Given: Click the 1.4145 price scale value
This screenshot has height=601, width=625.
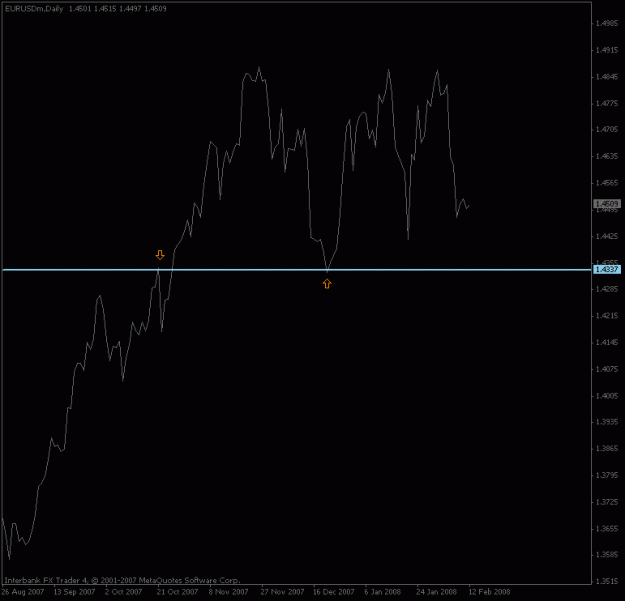Looking at the screenshot, I should coord(607,342).
